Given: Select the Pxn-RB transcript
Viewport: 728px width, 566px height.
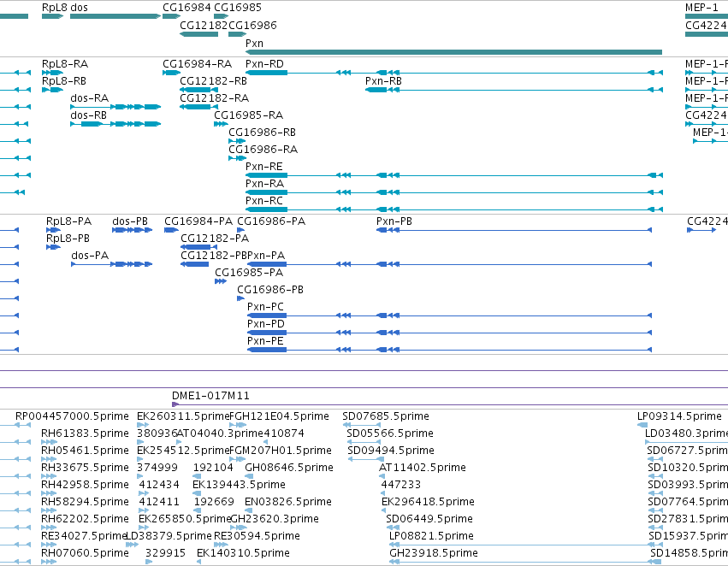Looking at the screenshot, I should coord(514,90).
